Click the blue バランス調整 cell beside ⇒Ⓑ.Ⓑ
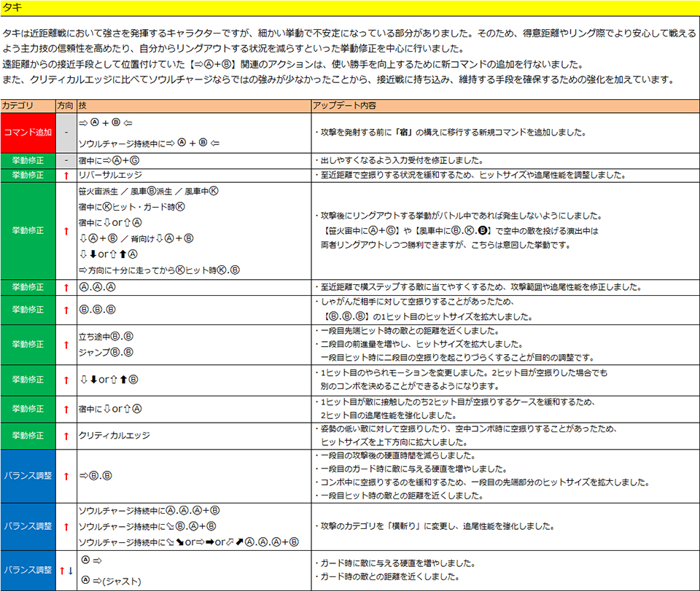700x591 pixels. pyautogui.click(x=28, y=475)
